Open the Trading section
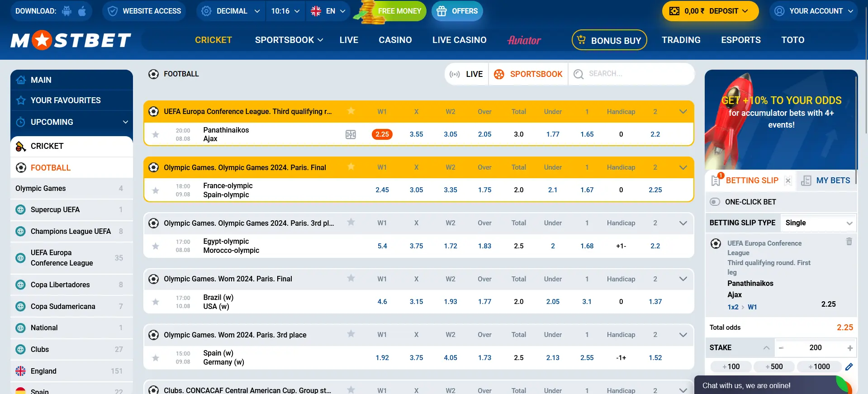 pos(681,40)
